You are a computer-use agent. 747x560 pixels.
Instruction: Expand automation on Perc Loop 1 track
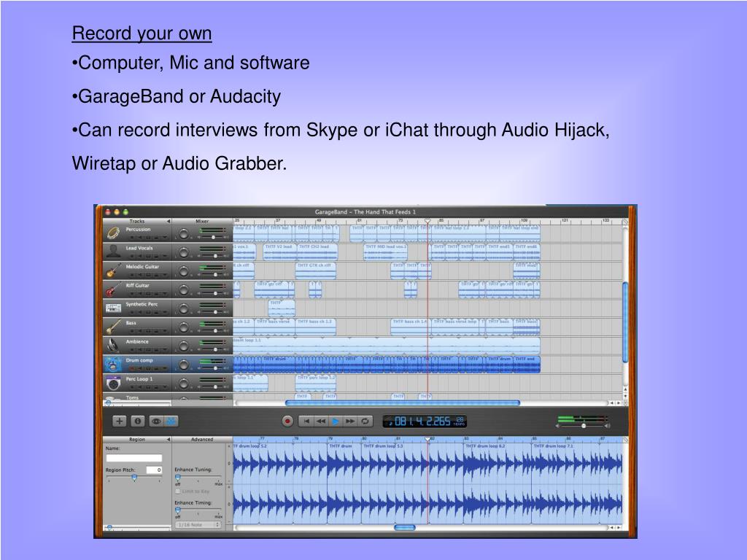pyautogui.click(x=165, y=388)
